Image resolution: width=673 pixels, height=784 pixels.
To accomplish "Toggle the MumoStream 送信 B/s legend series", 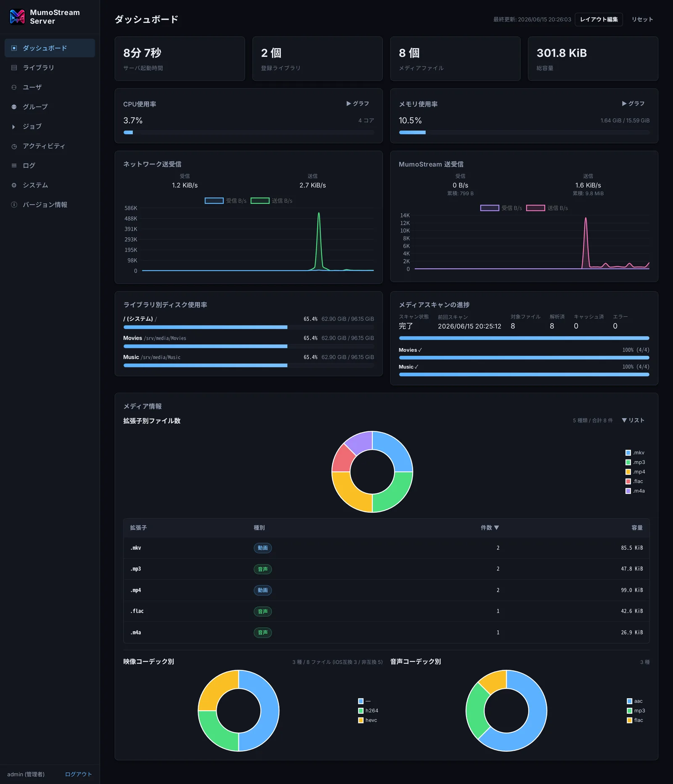I will pyautogui.click(x=547, y=208).
